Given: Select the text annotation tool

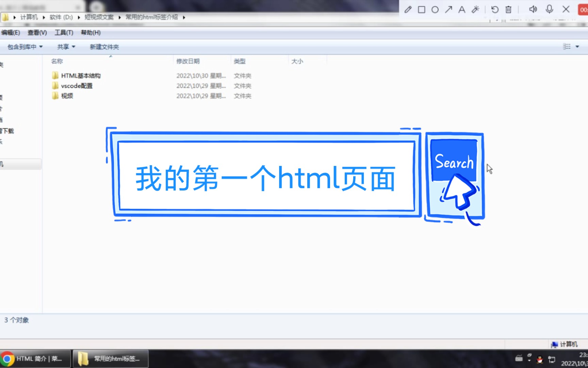Looking at the screenshot, I should pos(462,9).
